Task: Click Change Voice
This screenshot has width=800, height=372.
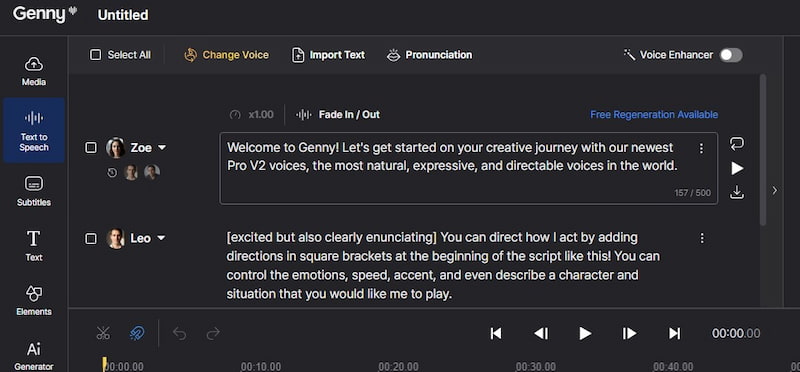Action: pos(226,55)
